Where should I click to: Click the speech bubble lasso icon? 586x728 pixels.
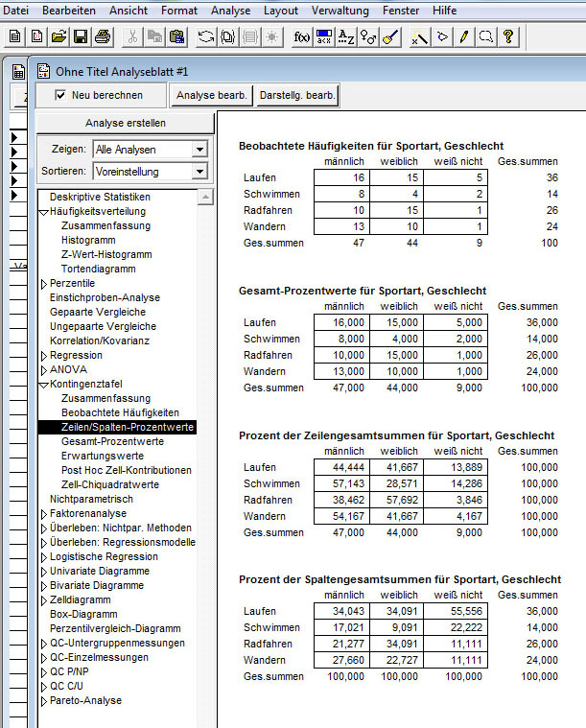(x=486, y=36)
